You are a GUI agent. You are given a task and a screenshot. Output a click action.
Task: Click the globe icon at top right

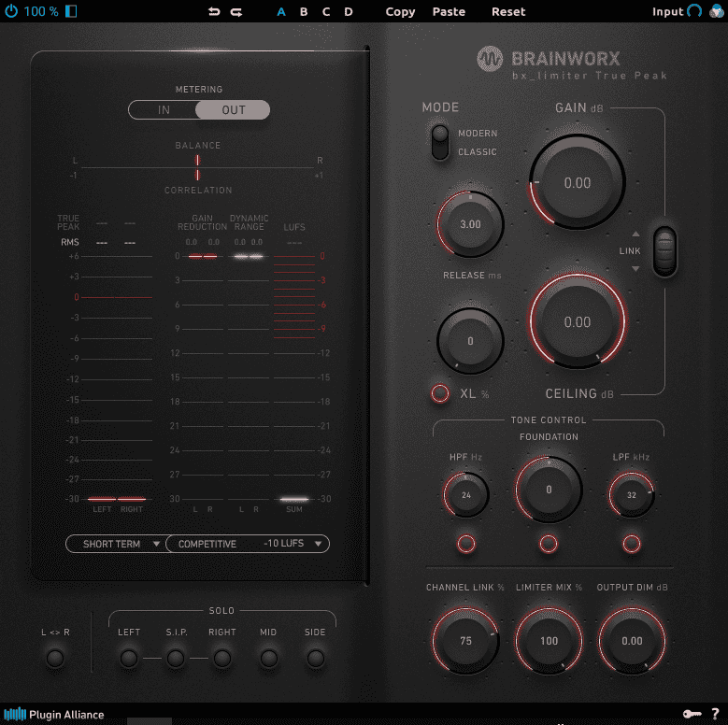click(717, 10)
